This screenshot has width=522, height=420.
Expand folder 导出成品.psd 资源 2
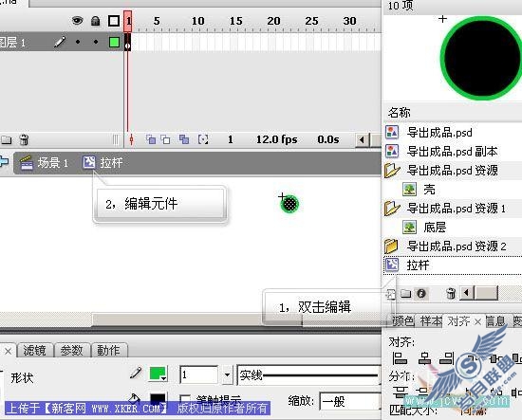[x=391, y=247]
